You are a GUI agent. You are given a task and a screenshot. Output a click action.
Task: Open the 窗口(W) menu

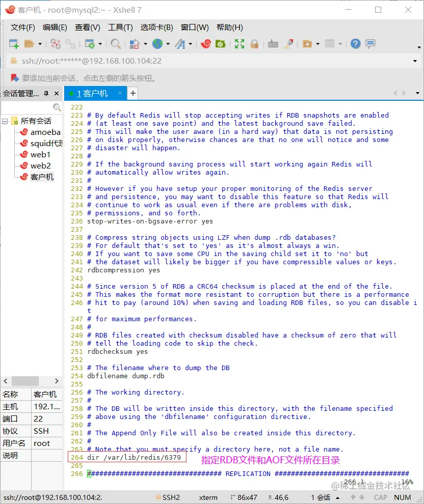point(195,27)
